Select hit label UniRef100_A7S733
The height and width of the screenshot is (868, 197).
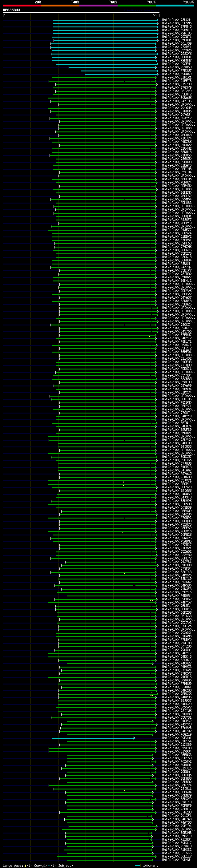pyautogui.click(x=177, y=84)
